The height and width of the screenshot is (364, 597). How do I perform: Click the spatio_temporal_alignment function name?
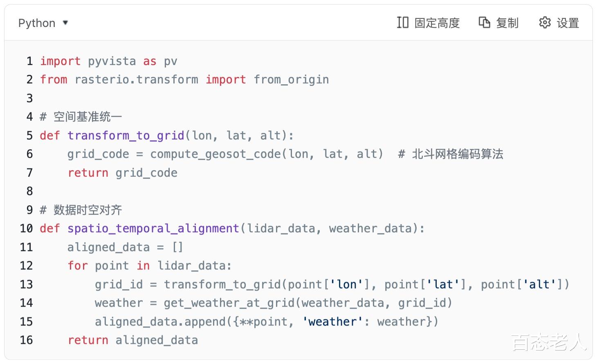click(153, 228)
